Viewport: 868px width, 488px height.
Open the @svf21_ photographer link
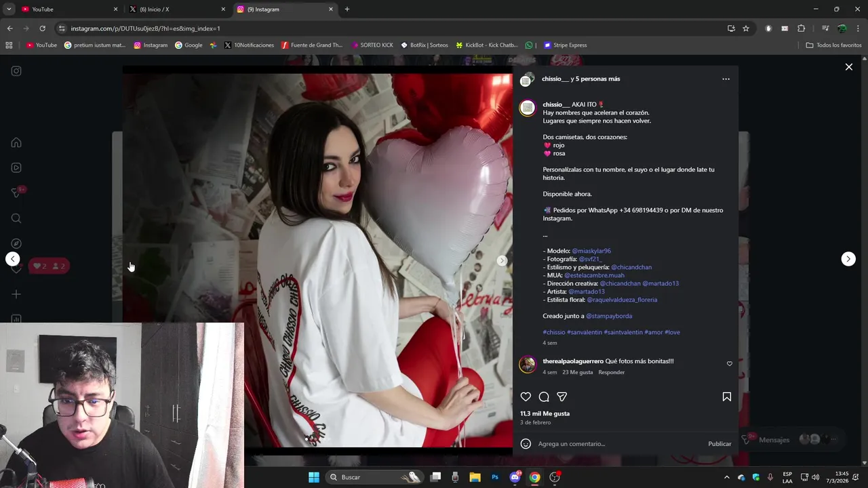[590, 259]
